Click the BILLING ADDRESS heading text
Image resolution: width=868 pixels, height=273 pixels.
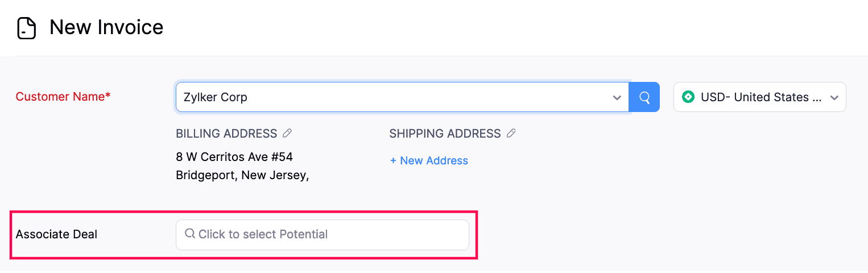226,134
